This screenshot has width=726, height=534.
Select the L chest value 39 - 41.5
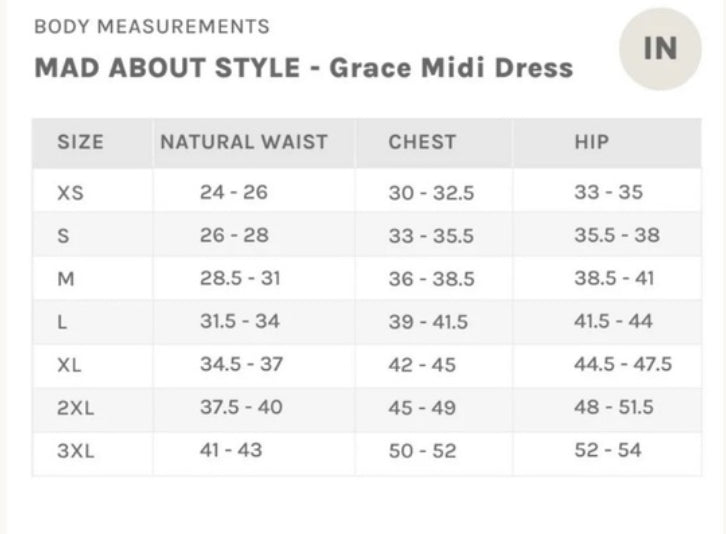click(428, 322)
